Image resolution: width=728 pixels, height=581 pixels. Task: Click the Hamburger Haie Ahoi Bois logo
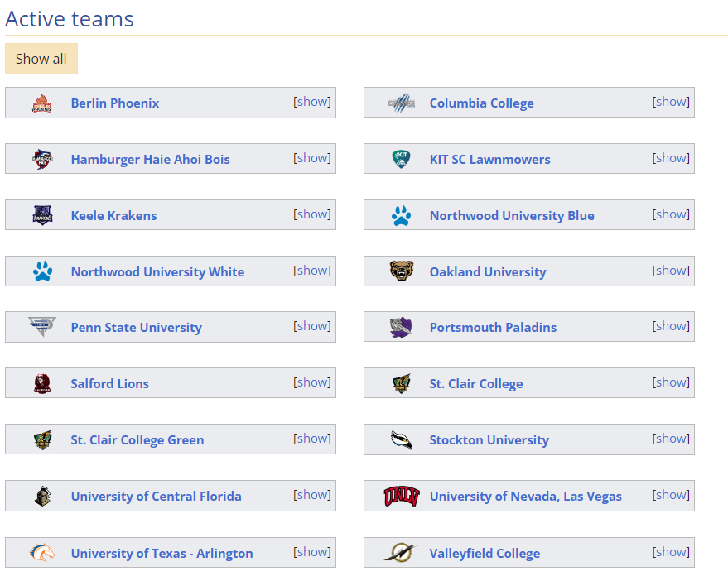pyautogui.click(x=42, y=159)
